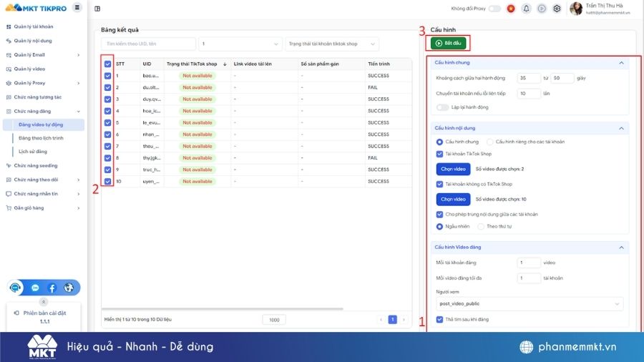
Task: Open Trạng thái tài khoản tiktok shop filter
Action: [332, 44]
